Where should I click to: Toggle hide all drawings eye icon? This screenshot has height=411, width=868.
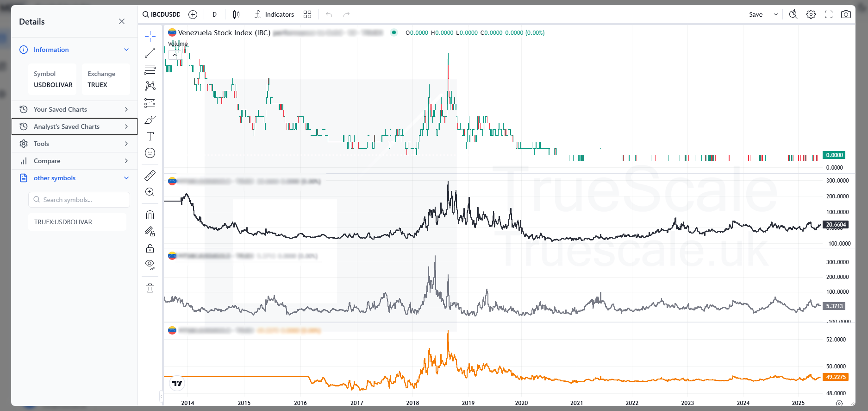tap(150, 265)
